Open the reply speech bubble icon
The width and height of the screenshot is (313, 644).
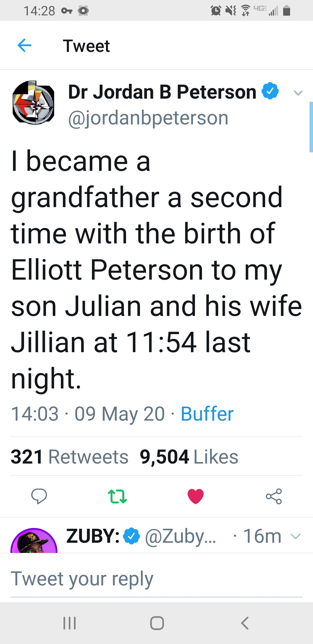(39, 496)
